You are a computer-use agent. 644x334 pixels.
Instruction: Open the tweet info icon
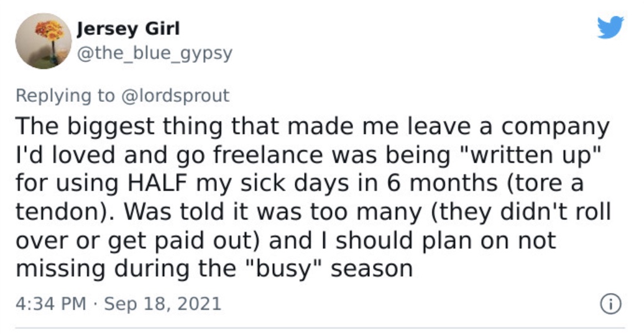(x=610, y=304)
